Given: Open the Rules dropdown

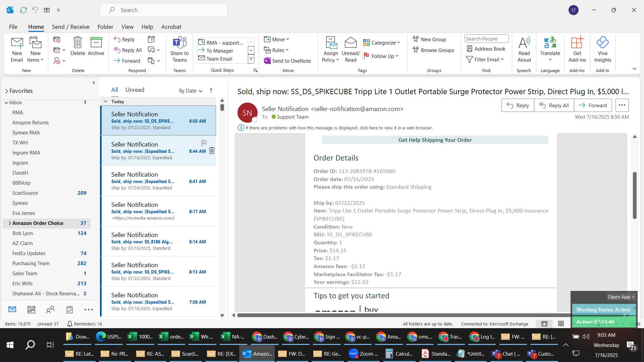Looking at the screenshot, I should (276, 50).
